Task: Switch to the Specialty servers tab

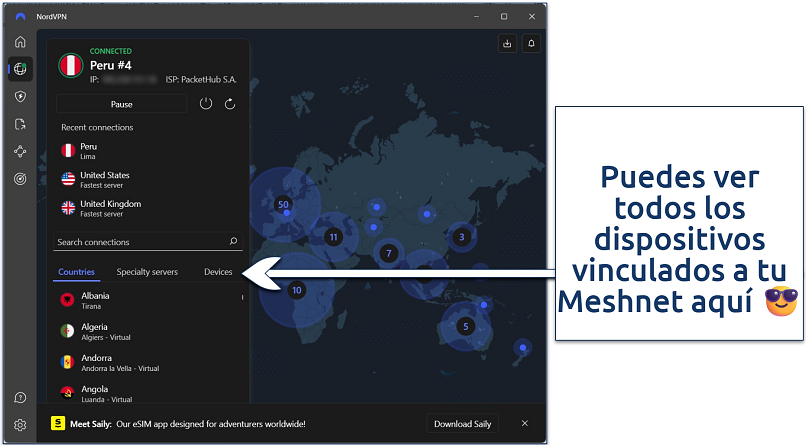Action: point(147,272)
